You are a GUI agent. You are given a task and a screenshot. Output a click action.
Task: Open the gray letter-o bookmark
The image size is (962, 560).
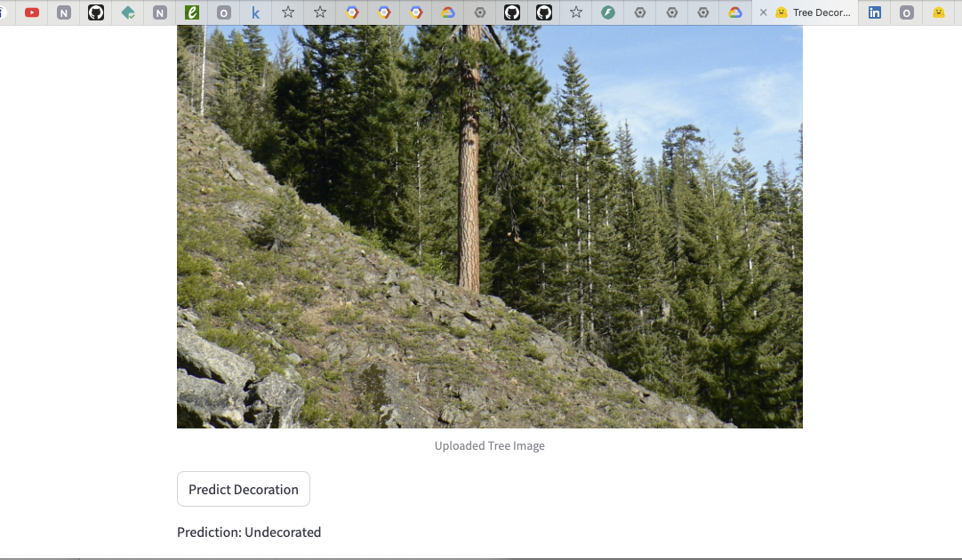click(x=223, y=13)
